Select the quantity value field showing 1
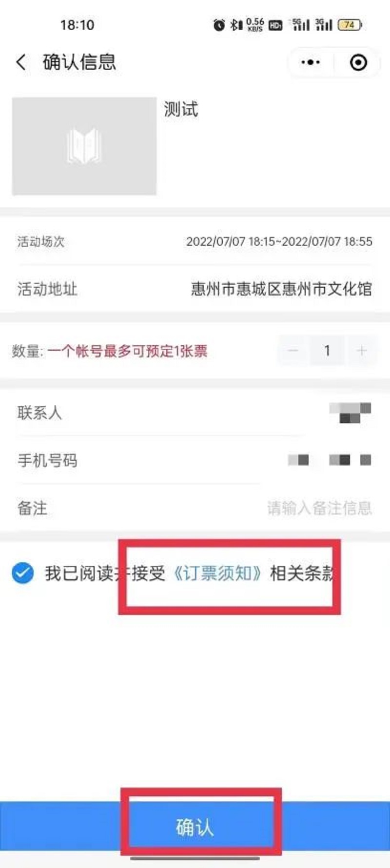The image size is (390, 868). (x=327, y=351)
